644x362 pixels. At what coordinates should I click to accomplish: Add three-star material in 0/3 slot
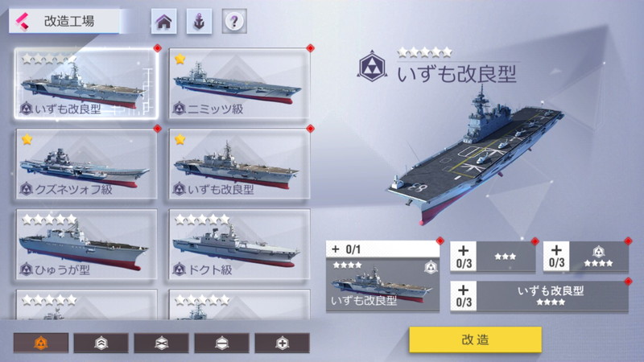tap(493, 257)
